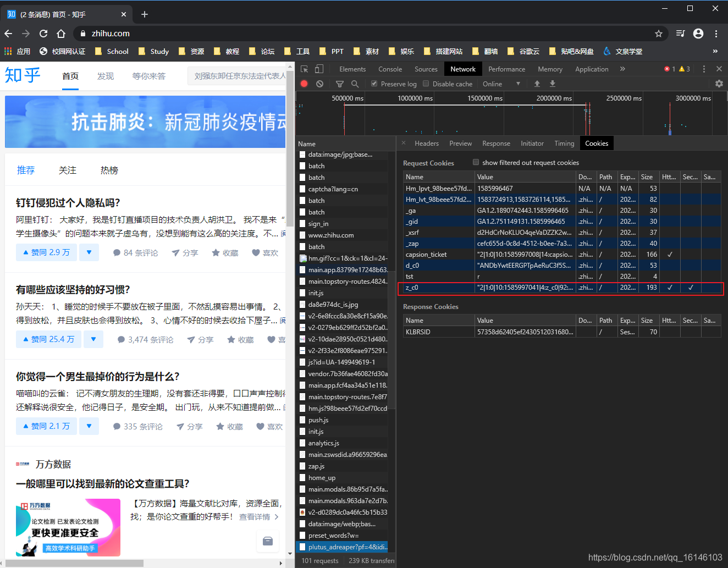Go to the browser home page
The width and height of the screenshot is (728, 568).
click(61, 34)
